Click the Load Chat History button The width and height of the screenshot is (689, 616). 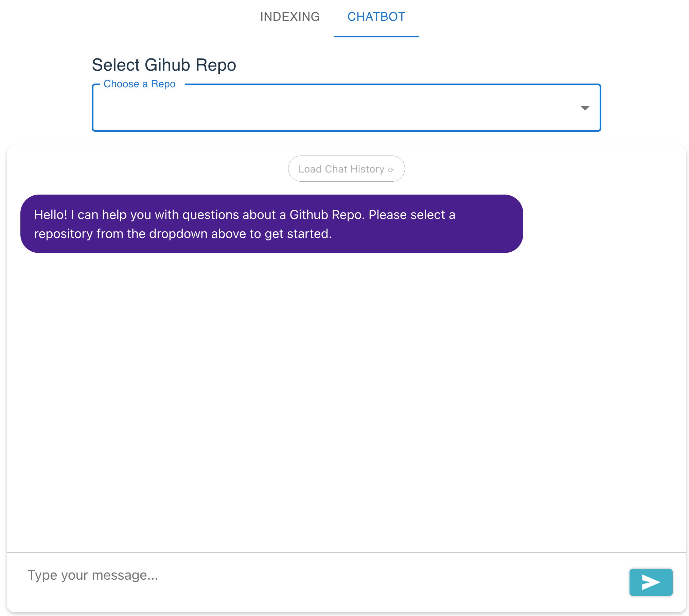346,169
